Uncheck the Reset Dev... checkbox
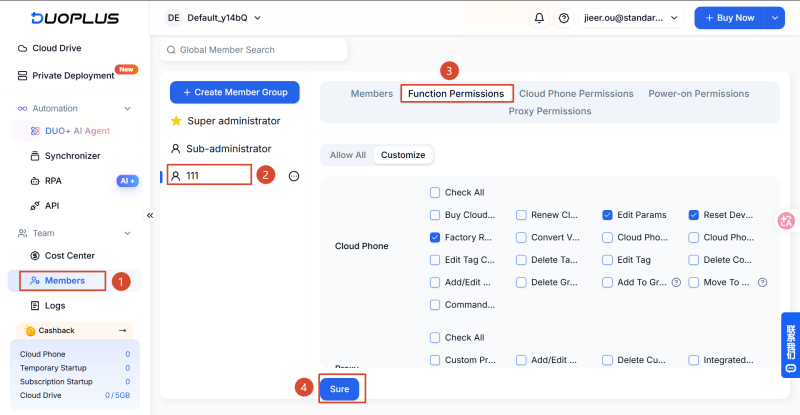The width and height of the screenshot is (800, 415). point(693,215)
